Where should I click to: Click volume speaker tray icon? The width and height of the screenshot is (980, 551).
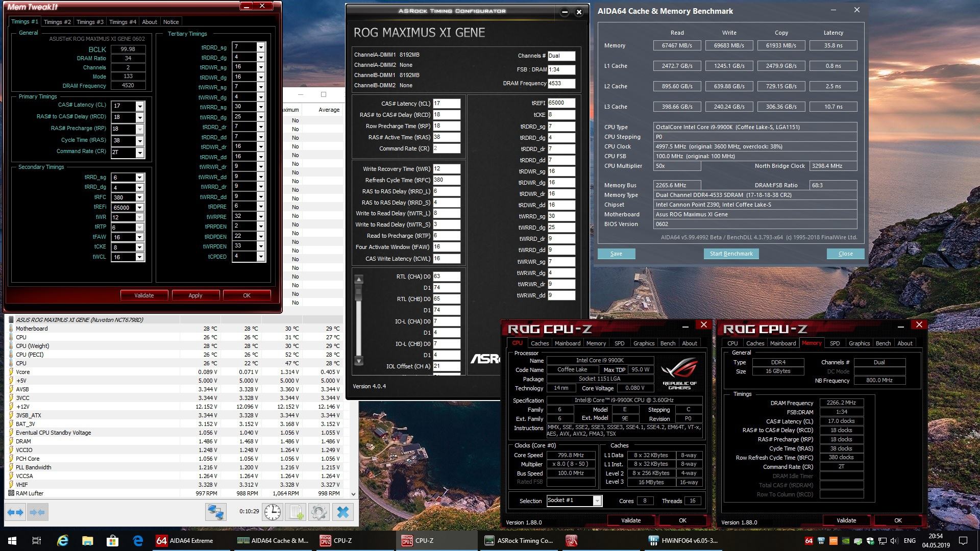[x=895, y=541]
